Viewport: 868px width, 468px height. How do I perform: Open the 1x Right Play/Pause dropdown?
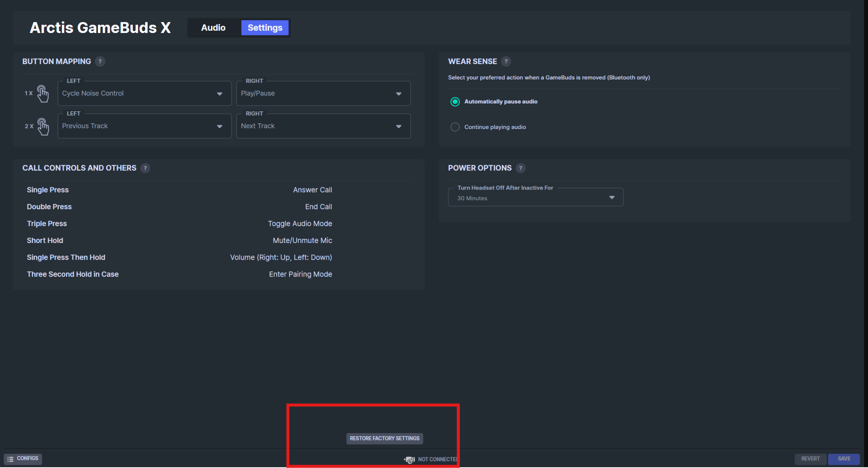pyautogui.click(x=323, y=94)
